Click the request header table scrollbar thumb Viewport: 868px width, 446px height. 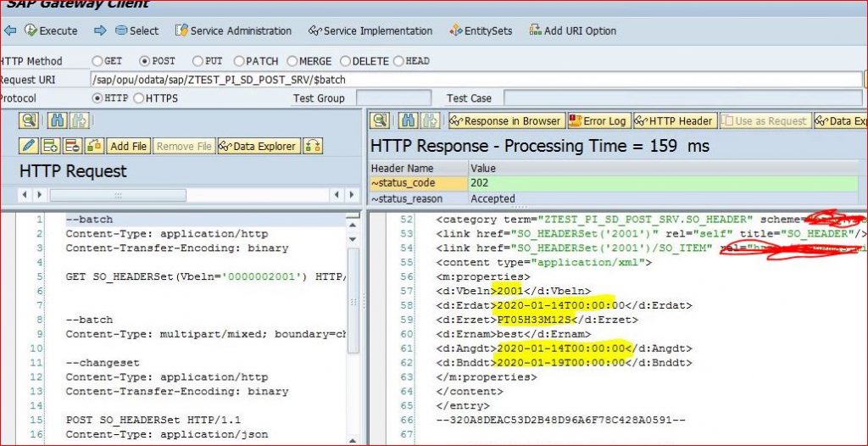pos(118,195)
